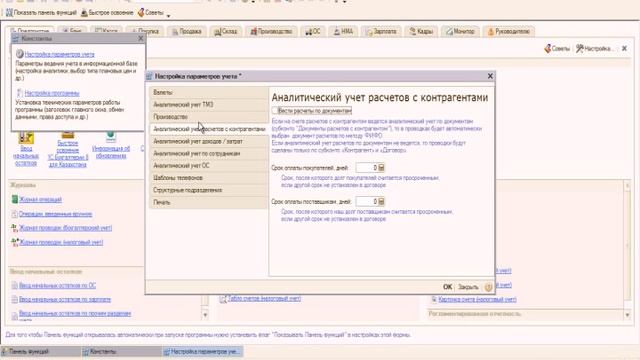
Task: Open the Настройка tools icon on the function panel
Action: (x=580, y=49)
